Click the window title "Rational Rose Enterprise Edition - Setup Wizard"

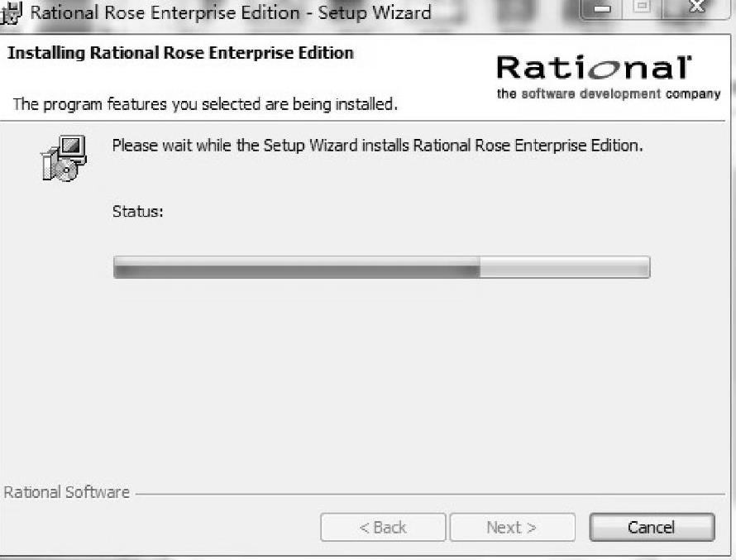coord(231,12)
